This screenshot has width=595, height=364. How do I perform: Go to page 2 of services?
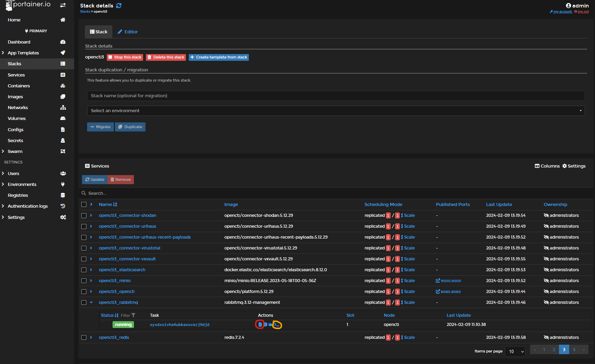(554, 350)
